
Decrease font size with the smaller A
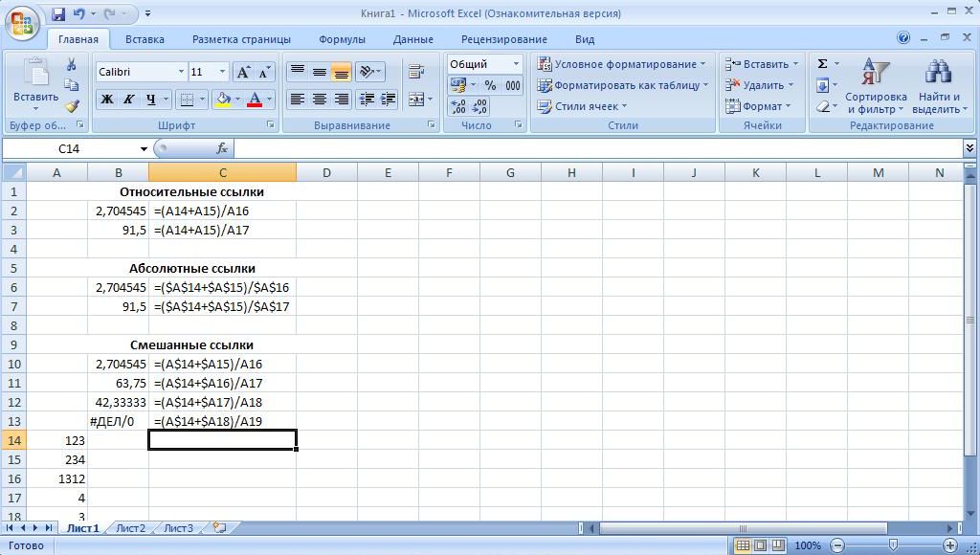pos(264,72)
